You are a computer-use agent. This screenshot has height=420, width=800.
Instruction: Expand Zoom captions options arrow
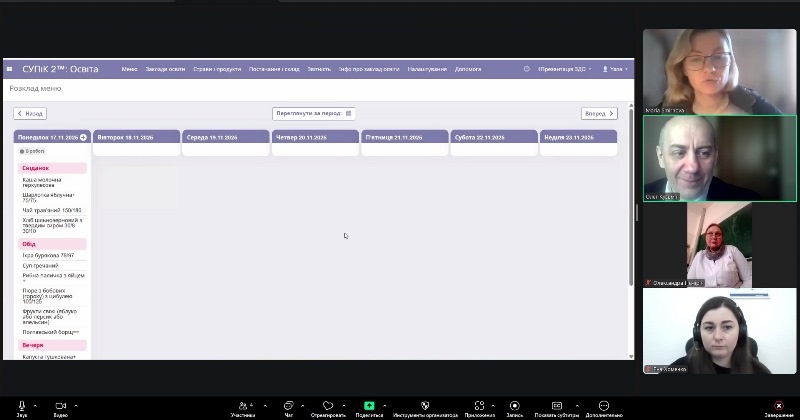[577, 406]
